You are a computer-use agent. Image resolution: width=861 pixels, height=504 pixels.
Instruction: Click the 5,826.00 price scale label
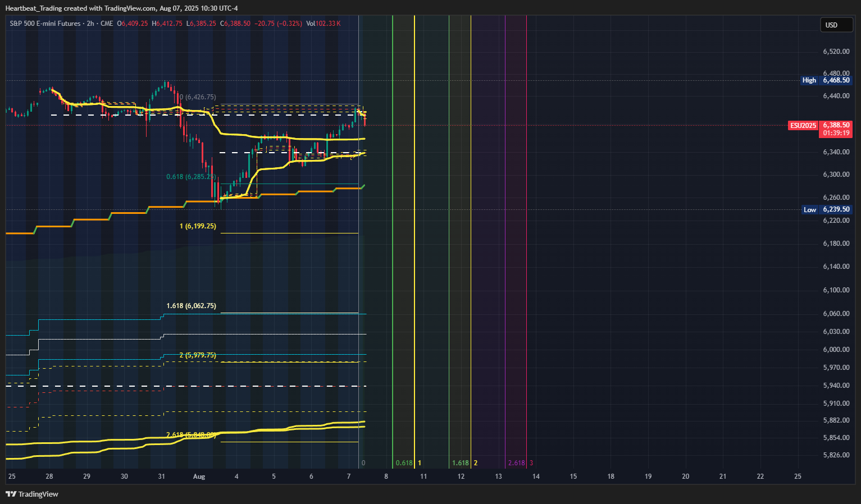(x=836, y=455)
